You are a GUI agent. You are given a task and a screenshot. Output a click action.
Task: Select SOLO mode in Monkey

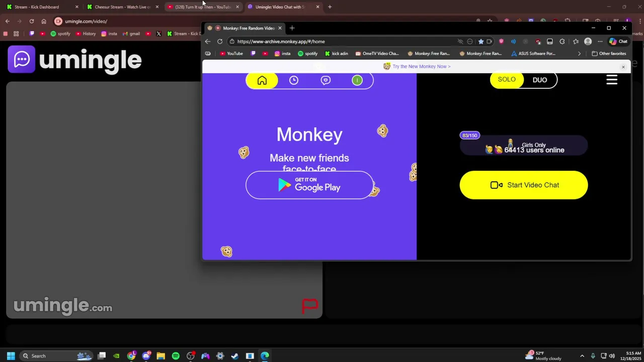(507, 79)
